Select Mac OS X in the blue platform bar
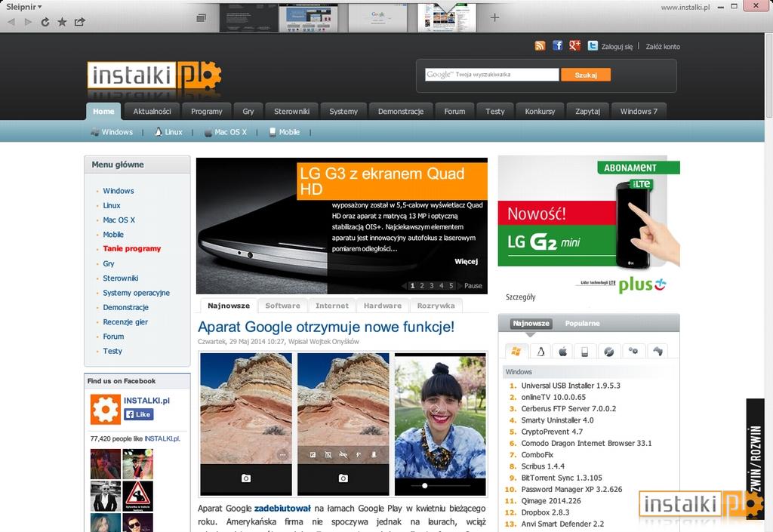The image size is (773, 532). [225, 132]
